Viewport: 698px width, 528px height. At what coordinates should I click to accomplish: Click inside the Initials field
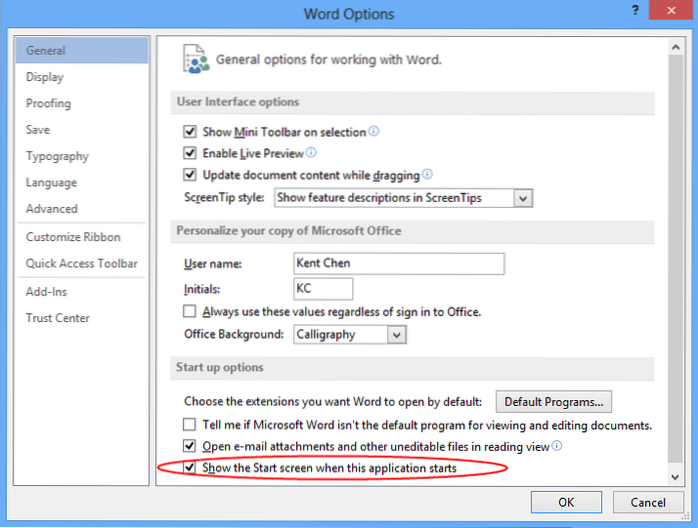323,289
